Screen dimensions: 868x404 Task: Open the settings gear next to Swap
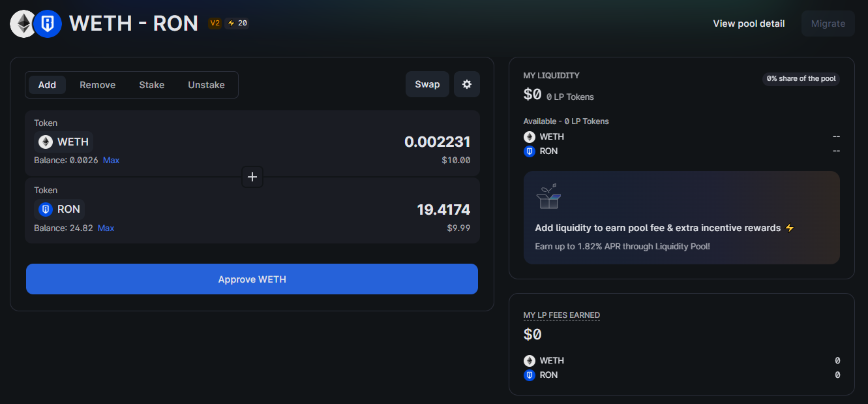tap(466, 84)
